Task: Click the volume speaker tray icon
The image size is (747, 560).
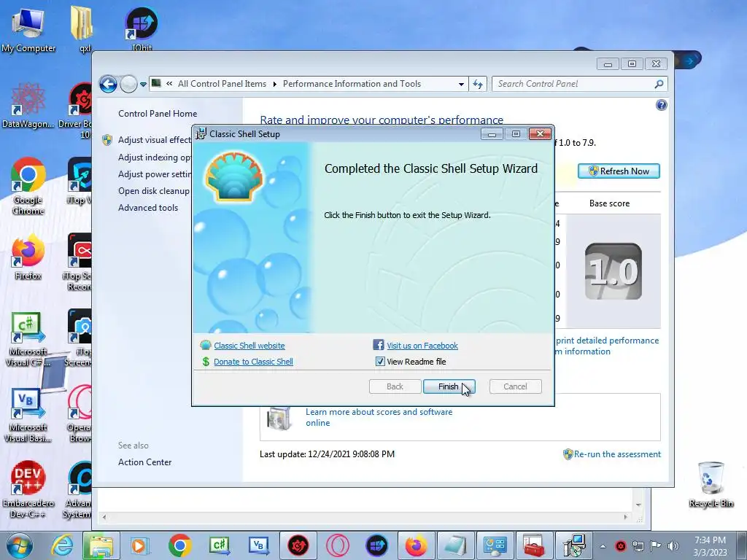Action: (x=673, y=546)
